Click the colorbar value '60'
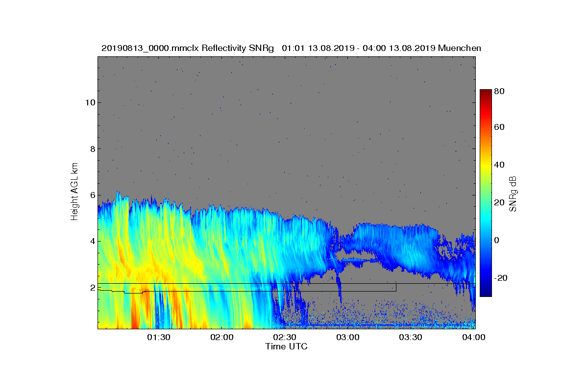 pos(500,127)
